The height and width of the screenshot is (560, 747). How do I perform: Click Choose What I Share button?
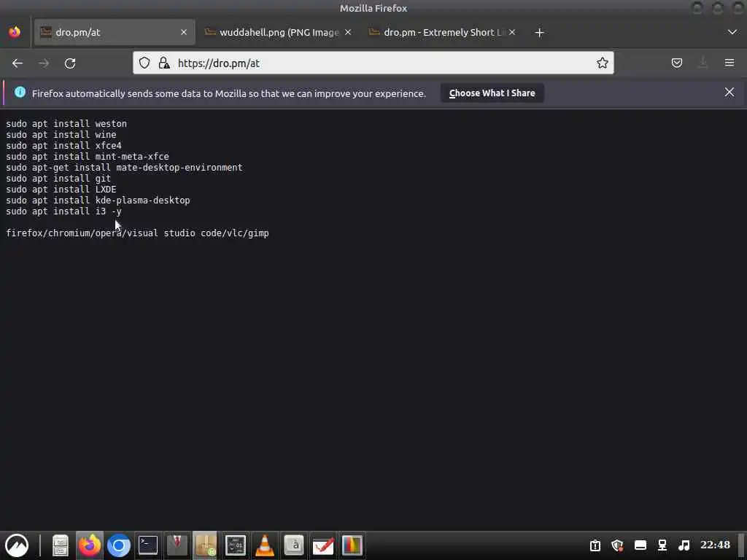pos(492,93)
